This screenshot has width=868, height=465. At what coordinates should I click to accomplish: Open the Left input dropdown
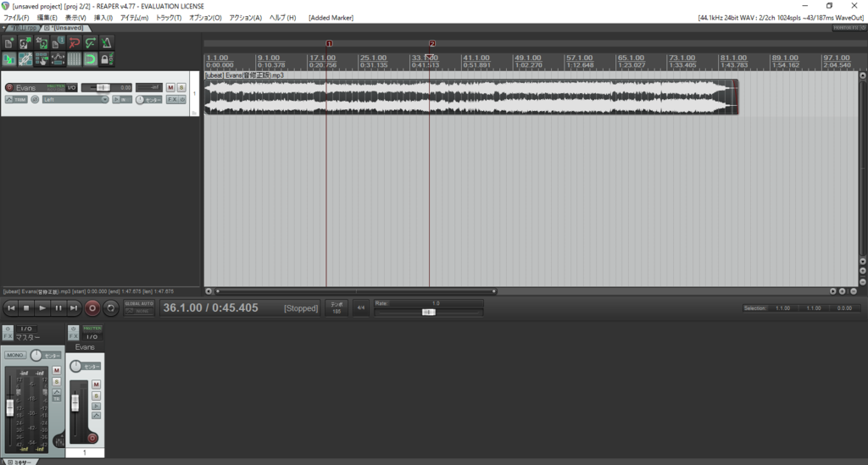pos(75,100)
